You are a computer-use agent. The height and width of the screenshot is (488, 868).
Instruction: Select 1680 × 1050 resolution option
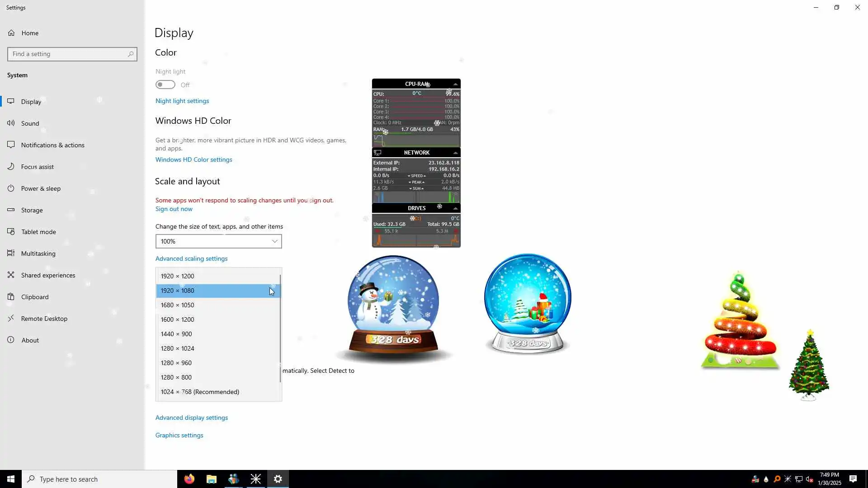(177, 305)
